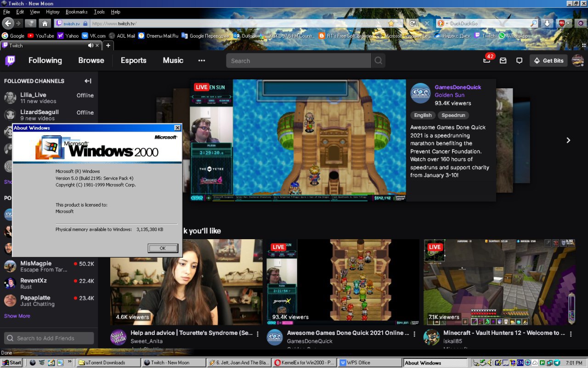
Task: Click OK in About Windows dialog
Action: [163, 248]
